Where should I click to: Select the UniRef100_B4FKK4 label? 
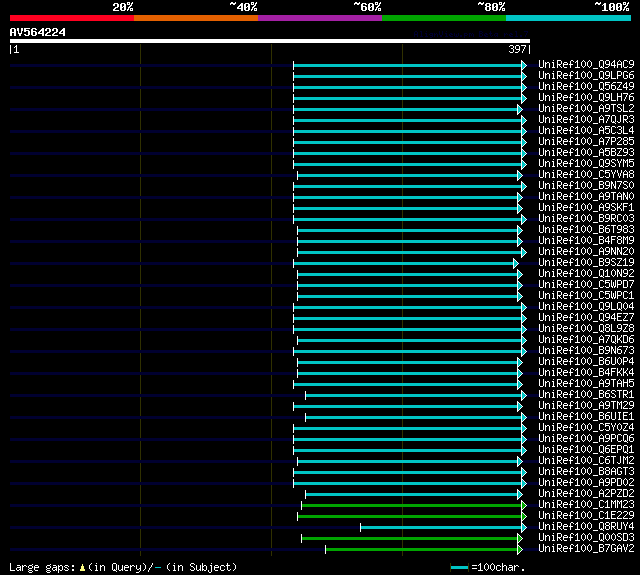pyautogui.click(x=586, y=373)
